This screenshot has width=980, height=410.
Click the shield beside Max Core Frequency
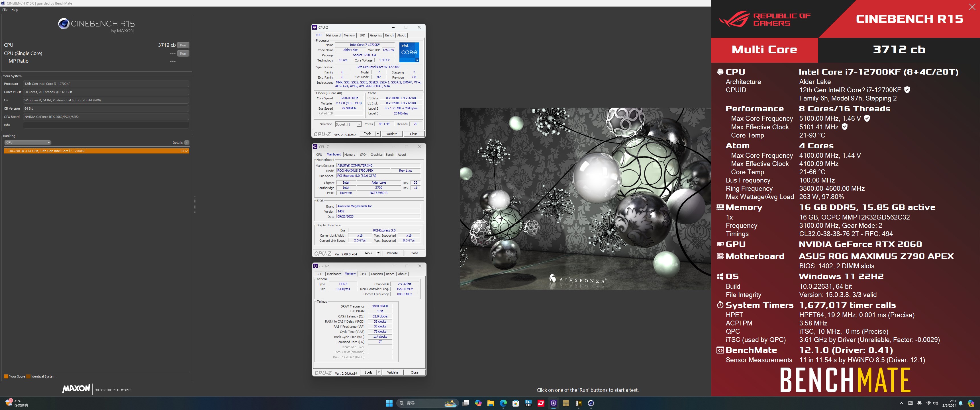[867, 118]
